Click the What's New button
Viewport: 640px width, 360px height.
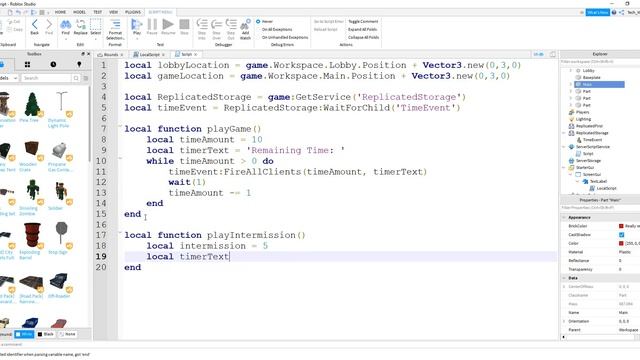point(598,13)
